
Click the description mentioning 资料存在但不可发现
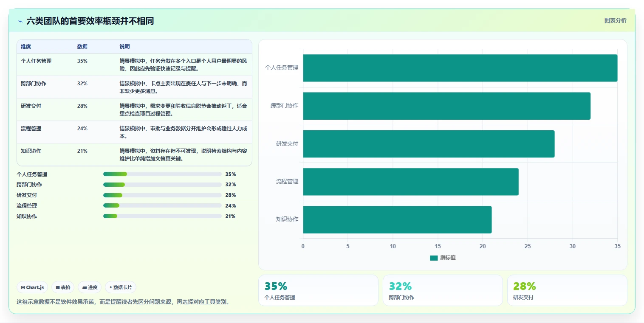click(183, 154)
